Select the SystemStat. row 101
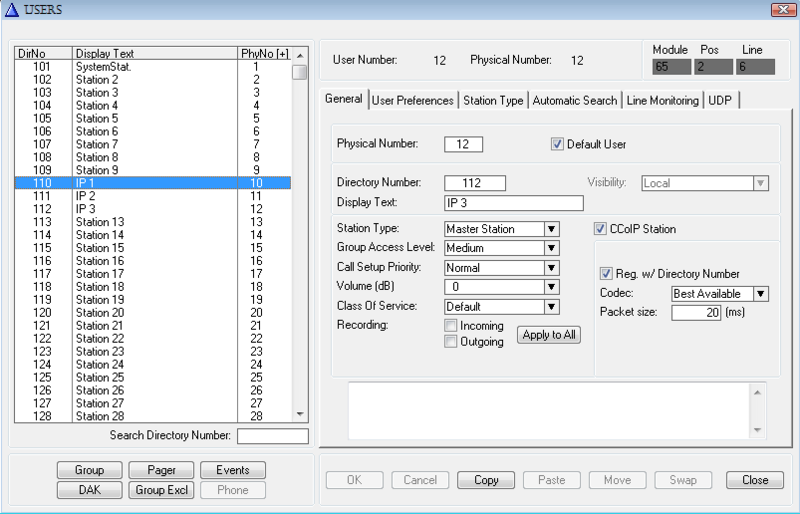This screenshot has height=514, width=800. coord(153,67)
